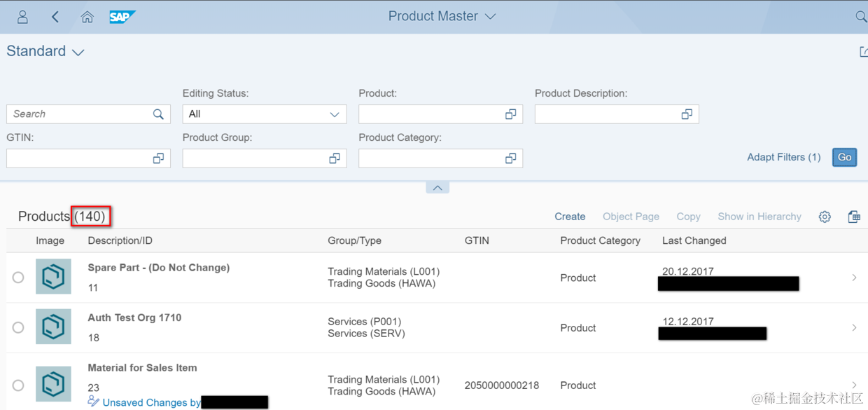The width and height of the screenshot is (868, 410).
Task: Click the Copy button
Action: [x=688, y=217]
